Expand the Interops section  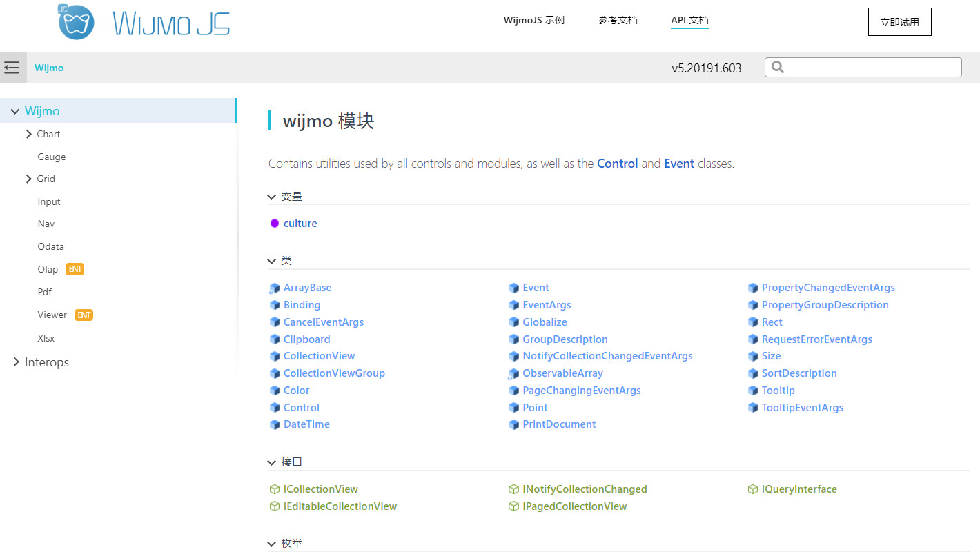point(16,362)
